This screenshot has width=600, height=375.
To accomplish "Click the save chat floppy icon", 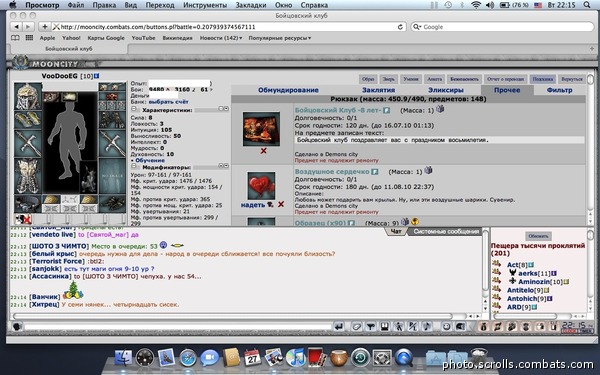I will [384, 326].
